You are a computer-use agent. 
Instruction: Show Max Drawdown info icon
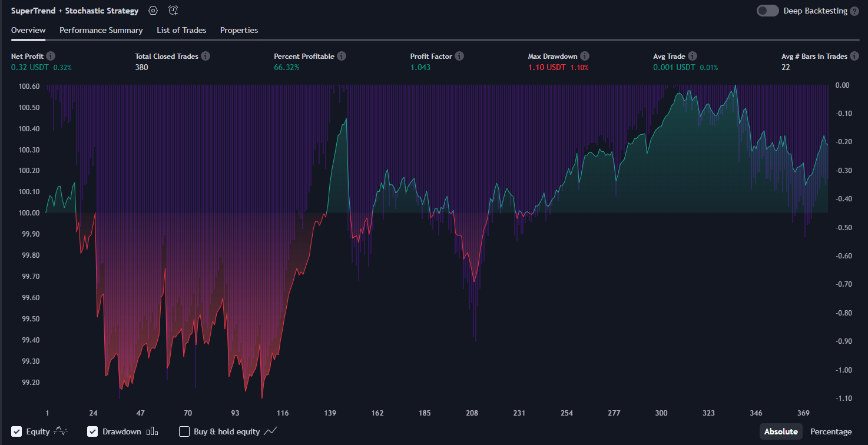[585, 56]
